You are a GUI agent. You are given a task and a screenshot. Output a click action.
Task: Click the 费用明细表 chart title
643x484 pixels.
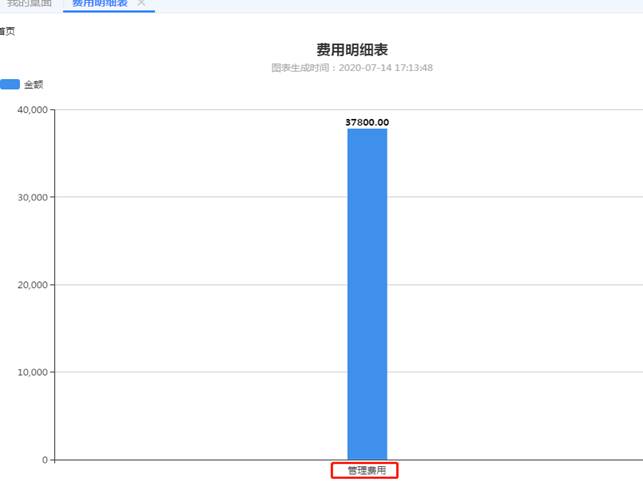(351, 49)
